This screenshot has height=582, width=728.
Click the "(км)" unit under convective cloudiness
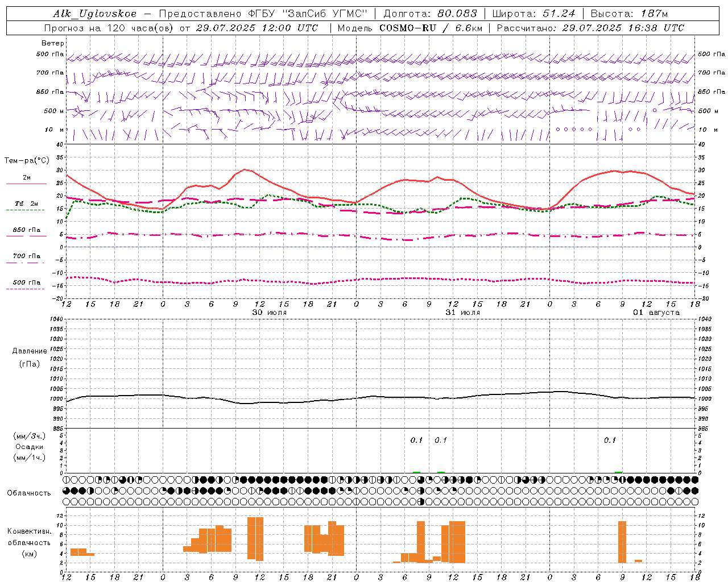click(30, 554)
